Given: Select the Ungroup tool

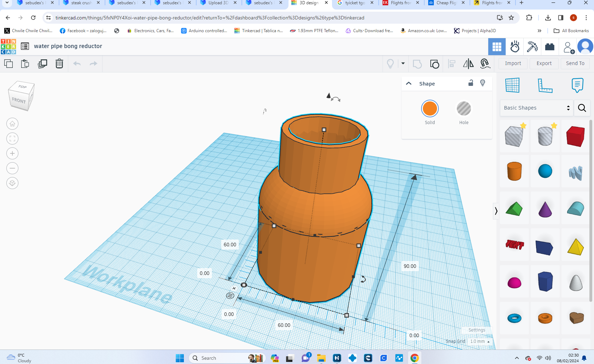Looking at the screenshot, I should pos(435,64).
